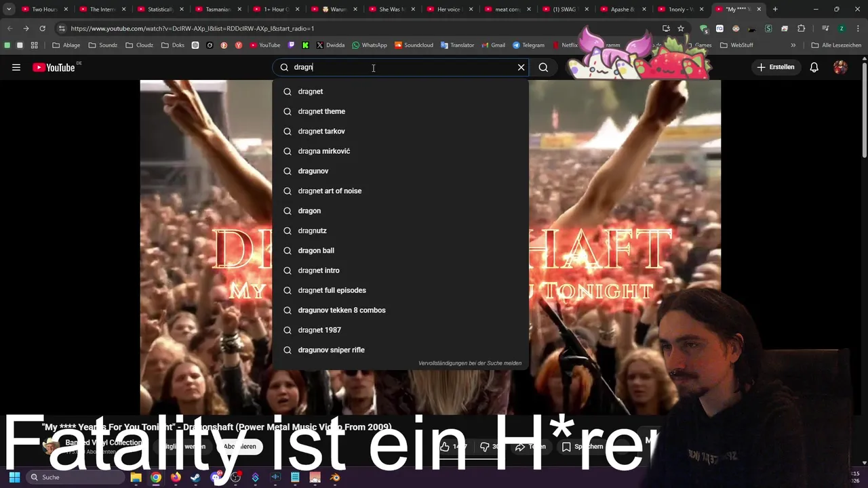Open the Alle Lesezeichen folder
Viewport: 868px width, 488px height.
835,45
